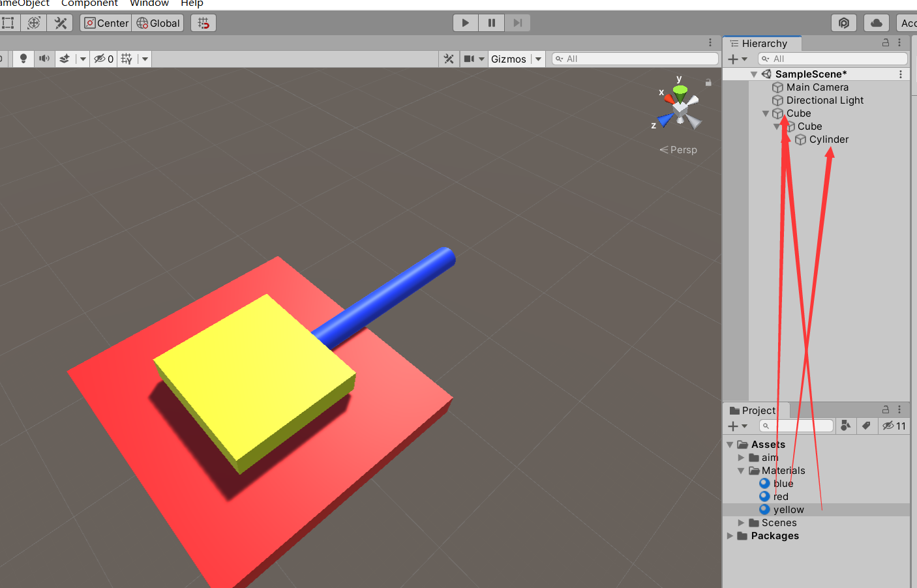Toggle pivot mode with Center button

tap(106, 23)
